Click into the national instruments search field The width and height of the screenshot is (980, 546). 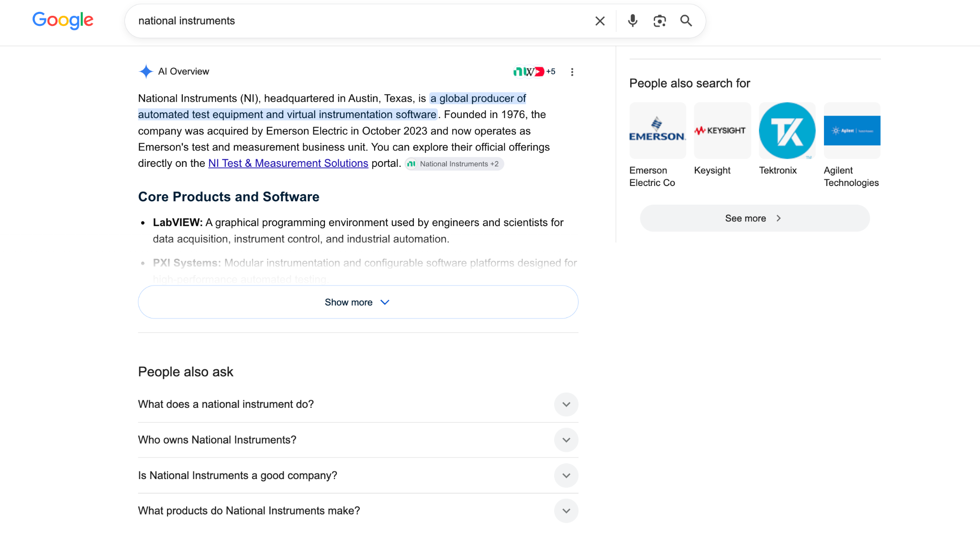pos(359,21)
